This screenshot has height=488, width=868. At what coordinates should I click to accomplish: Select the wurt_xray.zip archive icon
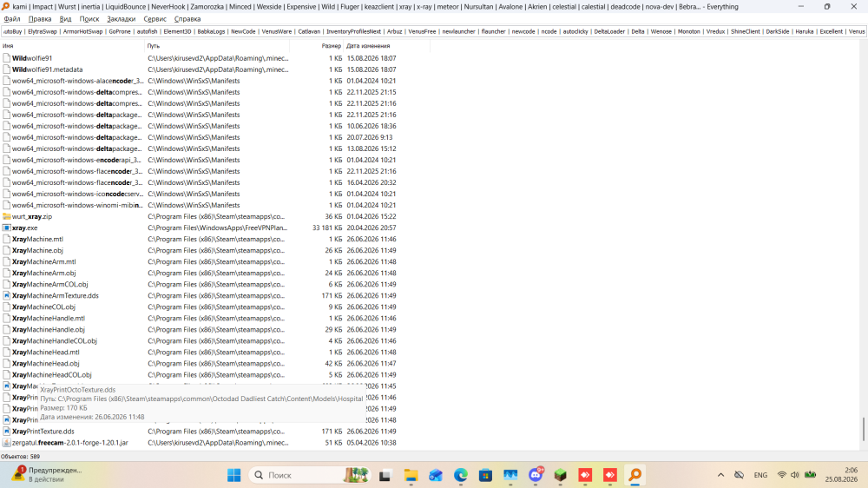click(7, 216)
